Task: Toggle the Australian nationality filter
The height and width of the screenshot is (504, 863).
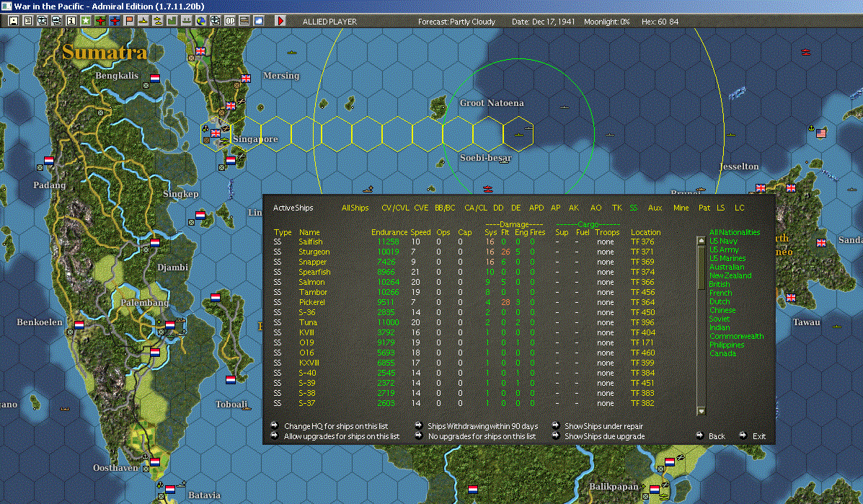Action: point(727,267)
